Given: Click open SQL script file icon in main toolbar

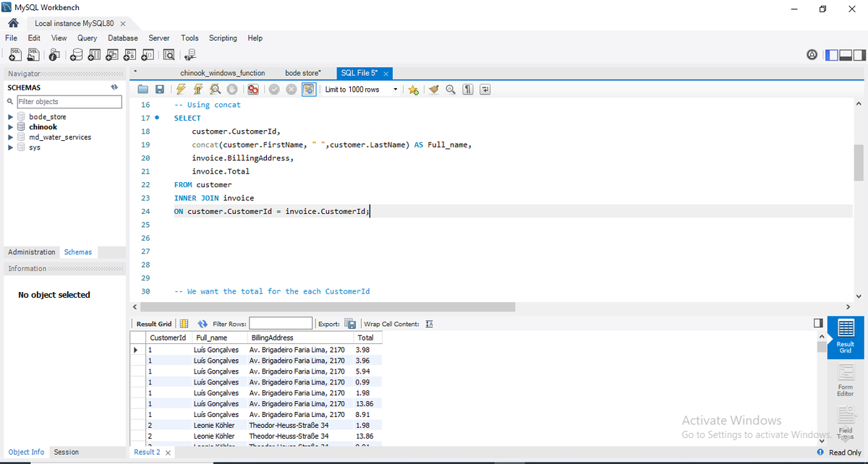Looking at the screenshot, I should 33,54.
